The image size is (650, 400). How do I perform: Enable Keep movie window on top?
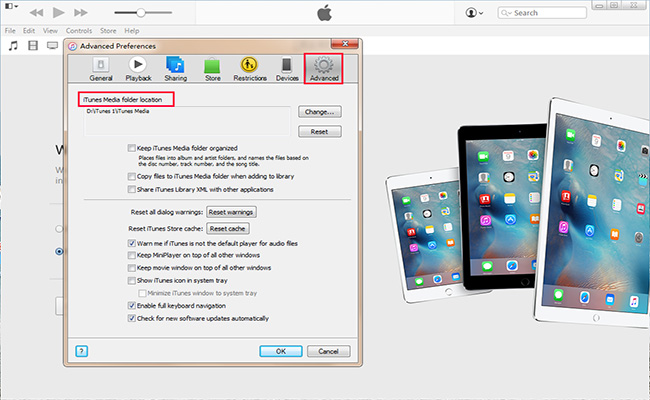[131, 268]
